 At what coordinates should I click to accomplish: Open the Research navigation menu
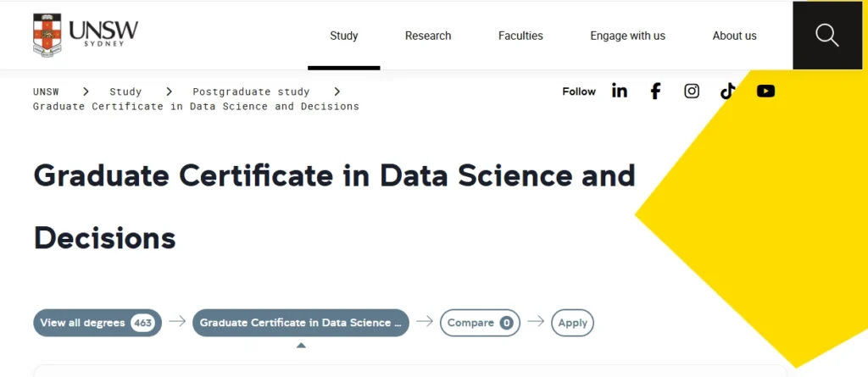coord(428,36)
